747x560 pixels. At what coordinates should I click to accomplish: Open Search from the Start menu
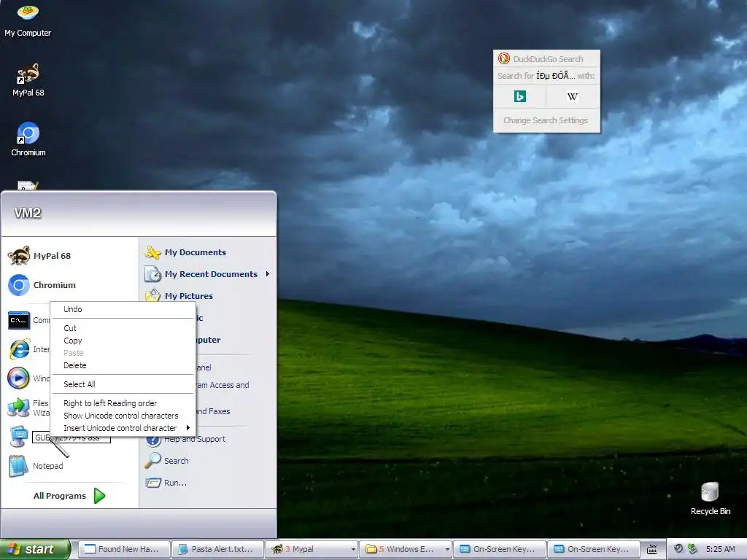pyautogui.click(x=167, y=461)
